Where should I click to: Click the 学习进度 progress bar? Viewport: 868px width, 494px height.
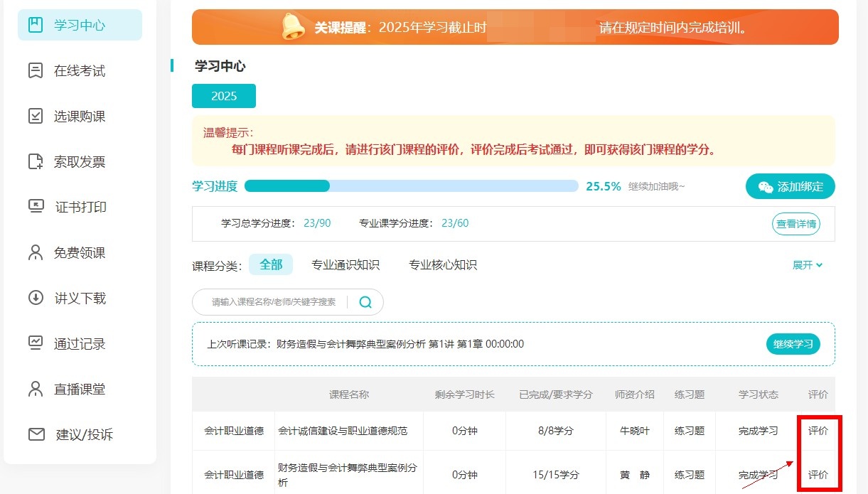coord(411,186)
